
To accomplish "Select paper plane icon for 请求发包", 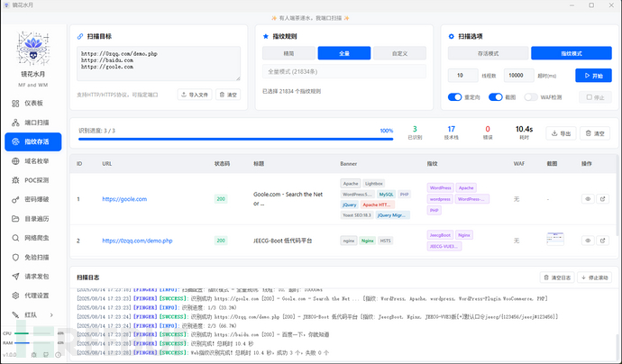I will pyautogui.click(x=15, y=277).
